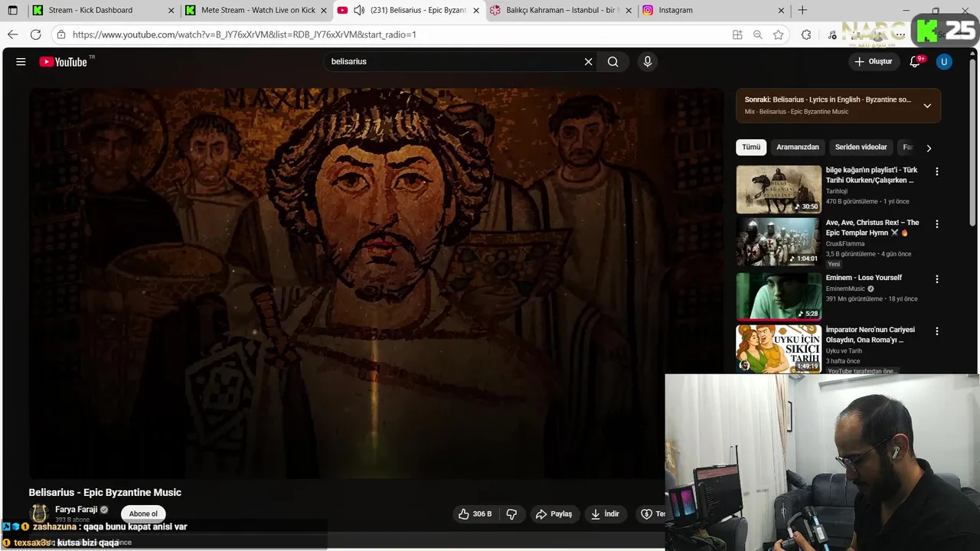The image size is (980, 551).
Task: Click the Belisarius video player
Action: pyautogui.click(x=376, y=283)
